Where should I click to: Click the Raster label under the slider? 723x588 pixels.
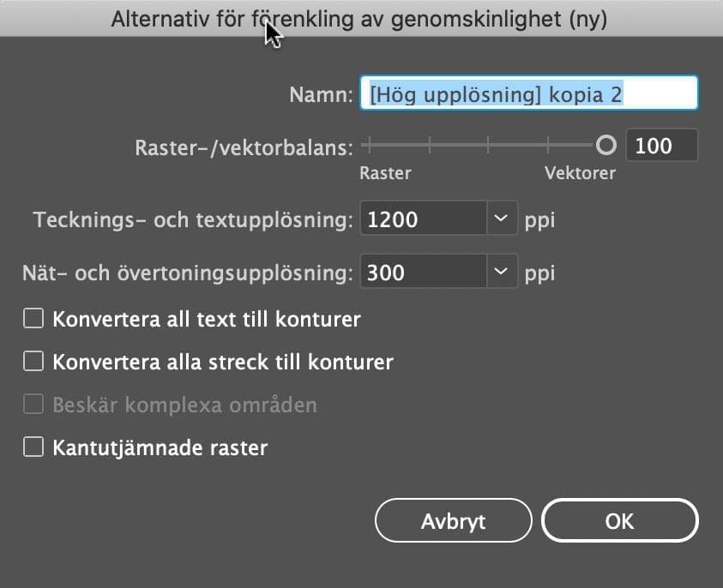(385, 173)
